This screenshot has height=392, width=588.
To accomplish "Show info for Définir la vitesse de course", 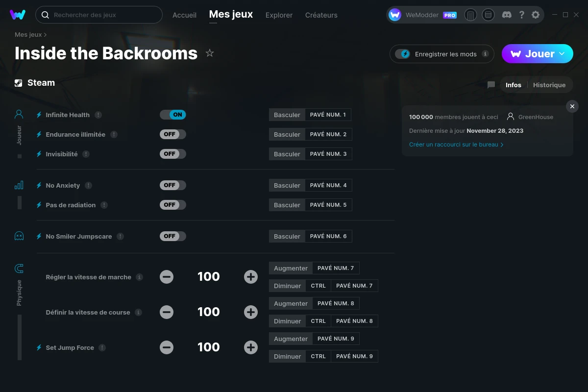I will (138, 312).
